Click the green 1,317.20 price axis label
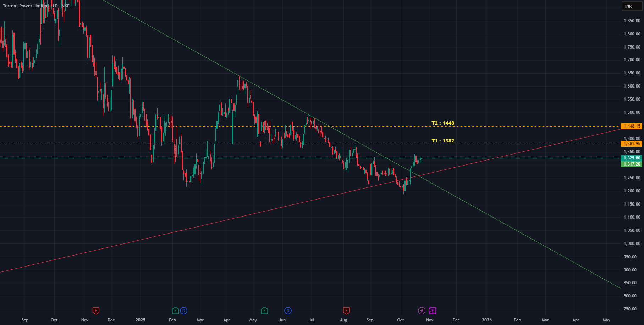This screenshot has height=325, width=644. pyautogui.click(x=632, y=164)
